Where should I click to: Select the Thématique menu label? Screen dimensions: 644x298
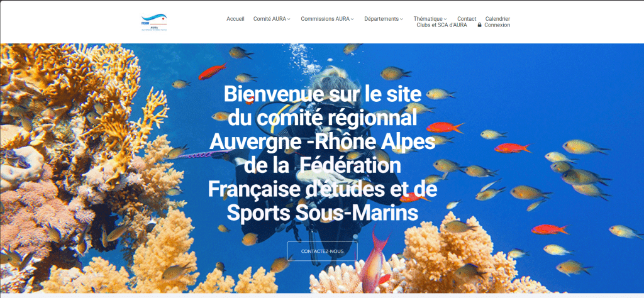click(428, 19)
